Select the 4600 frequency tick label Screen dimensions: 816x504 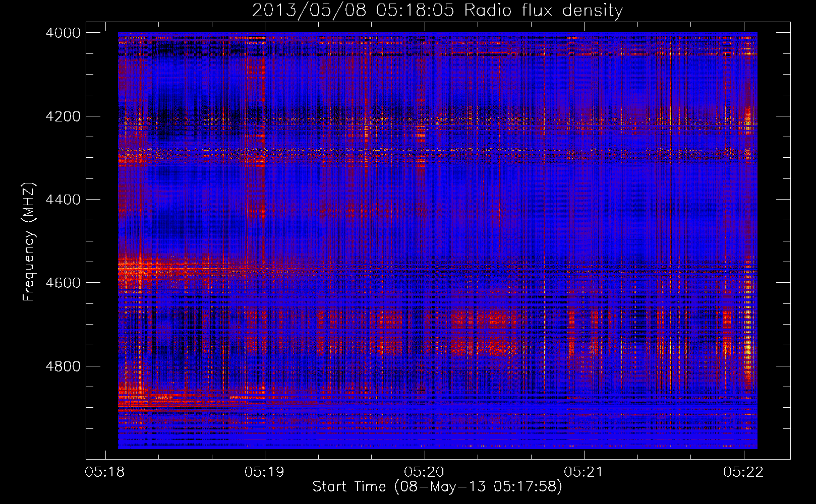pyautogui.click(x=63, y=283)
